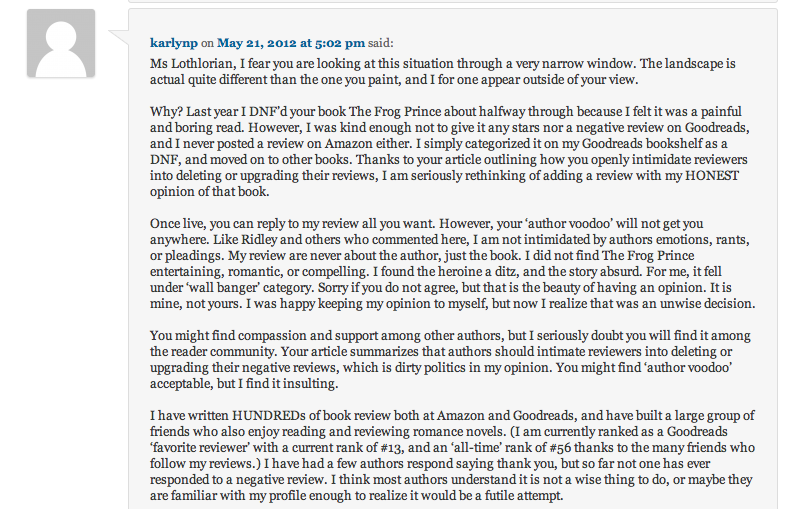Click the gray default avatar image
The width and height of the screenshot is (787, 509).
(x=61, y=43)
